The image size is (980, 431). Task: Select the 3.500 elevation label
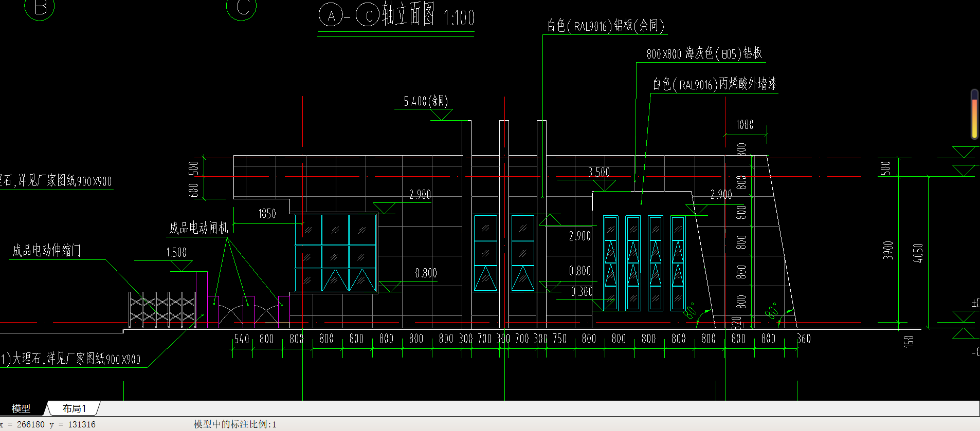point(599,172)
